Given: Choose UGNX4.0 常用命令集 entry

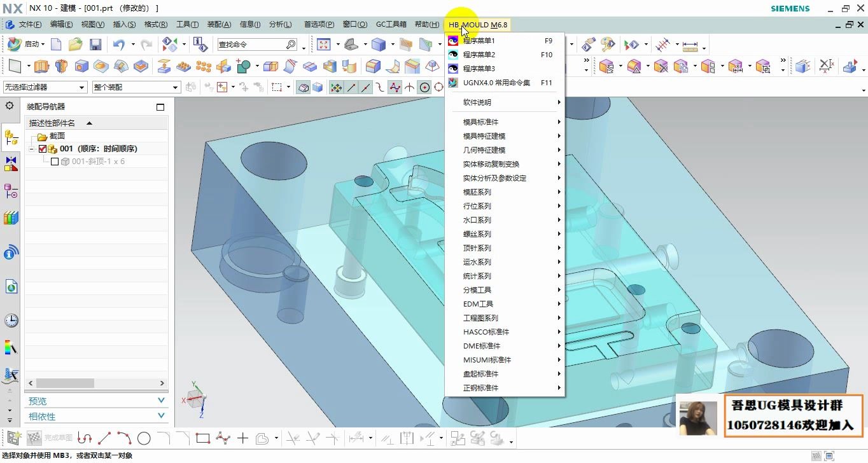Looking at the screenshot, I should click(x=505, y=83).
